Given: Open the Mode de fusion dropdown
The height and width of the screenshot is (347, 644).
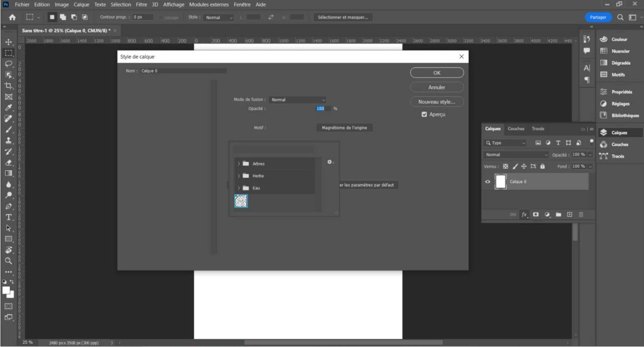Looking at the screenshot, I should tap(298, 100).
